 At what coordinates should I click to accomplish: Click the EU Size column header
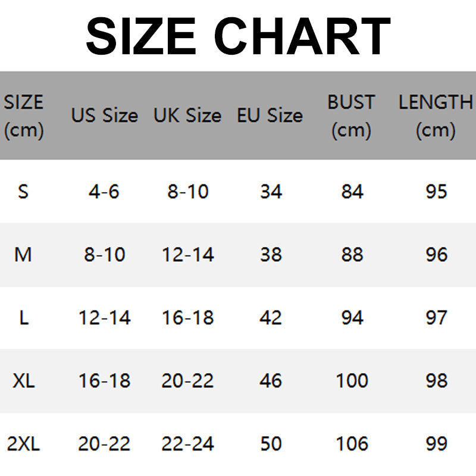click(270, 115)
